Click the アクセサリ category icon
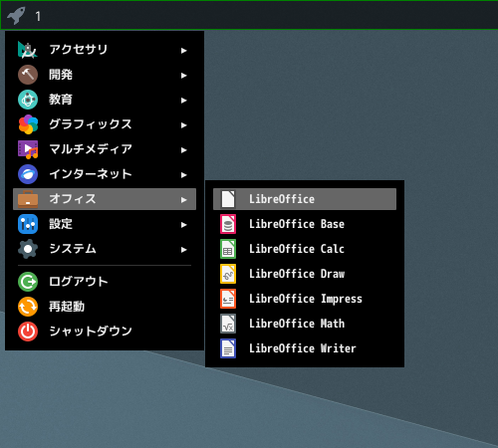 pyautogui.click(x=28, y=50)
